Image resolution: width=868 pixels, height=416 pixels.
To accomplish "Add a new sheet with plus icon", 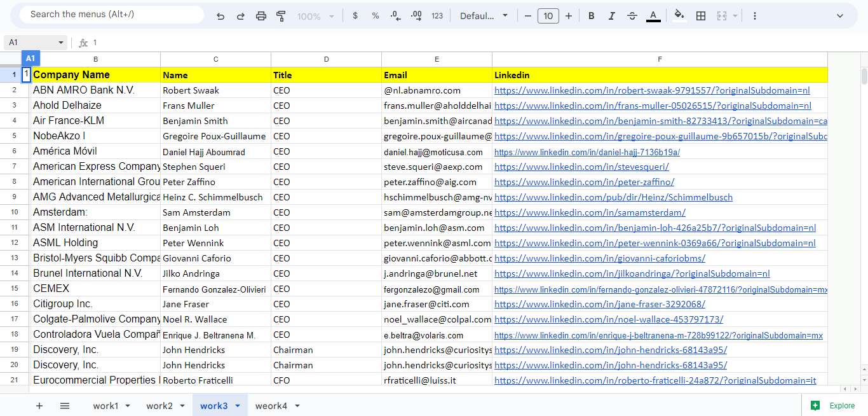I will point(39,406).
